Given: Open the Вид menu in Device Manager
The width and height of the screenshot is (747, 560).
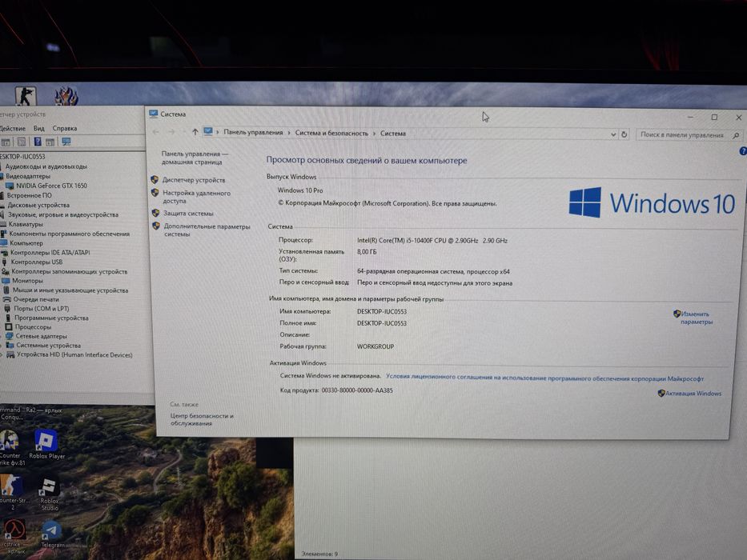Looking at the screenshot, I should coord(39,129).
